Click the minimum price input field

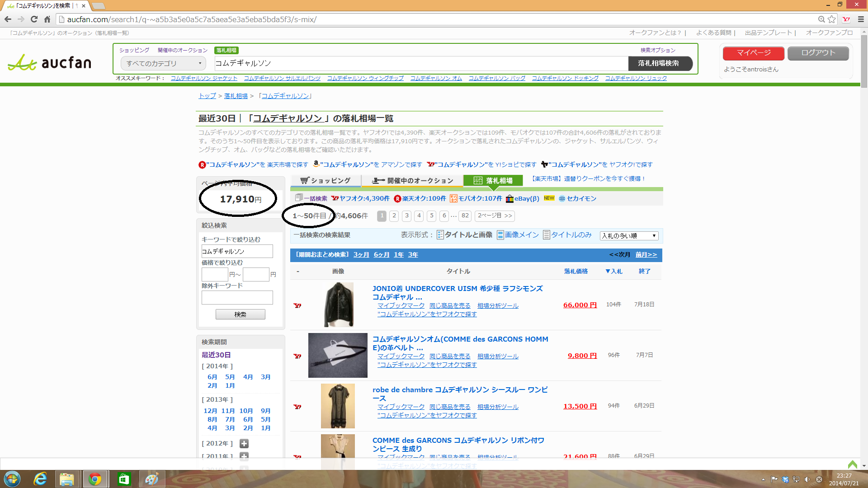[x=215, y=274]
